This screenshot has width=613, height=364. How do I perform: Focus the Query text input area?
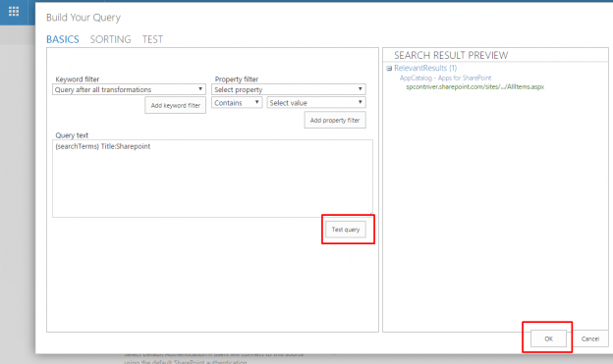coord(212,179)
